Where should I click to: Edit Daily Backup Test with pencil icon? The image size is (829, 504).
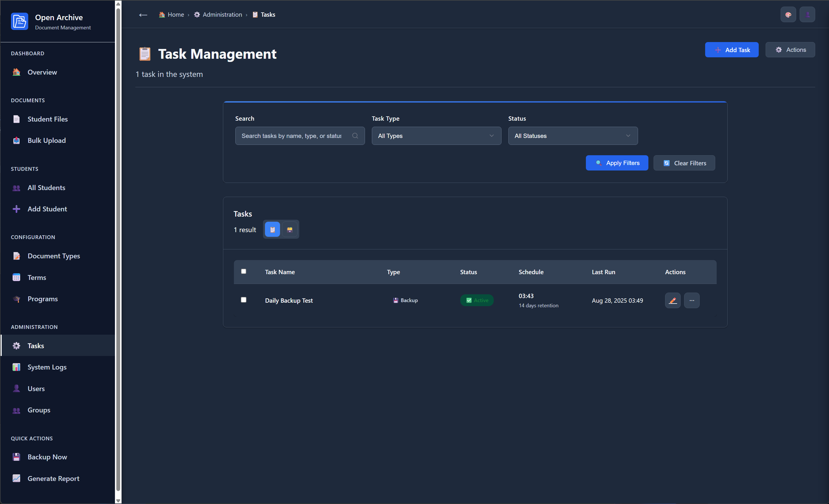(673, 300)
